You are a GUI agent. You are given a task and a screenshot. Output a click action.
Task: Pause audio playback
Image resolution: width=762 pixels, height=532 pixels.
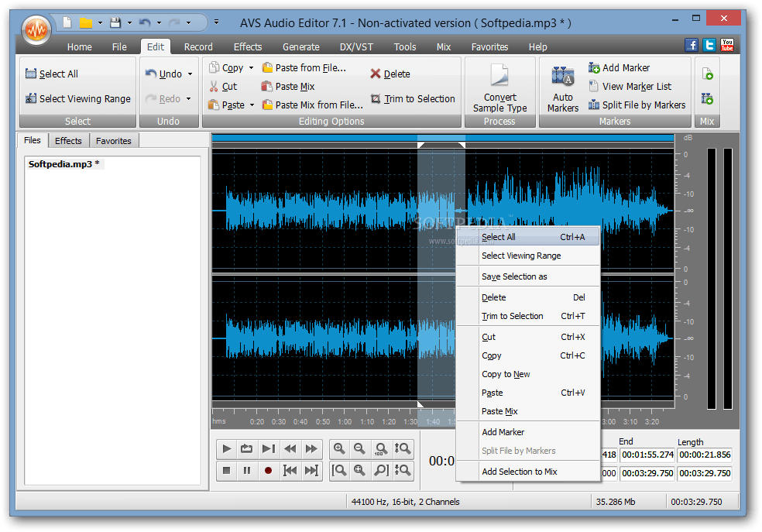coord(246,470)
